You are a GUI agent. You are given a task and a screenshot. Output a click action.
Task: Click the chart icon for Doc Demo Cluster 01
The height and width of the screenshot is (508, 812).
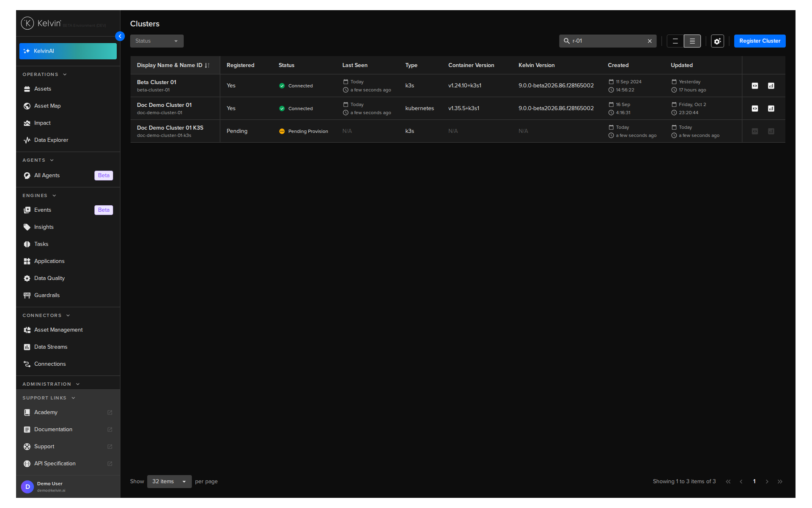click(x=771, y=109)
